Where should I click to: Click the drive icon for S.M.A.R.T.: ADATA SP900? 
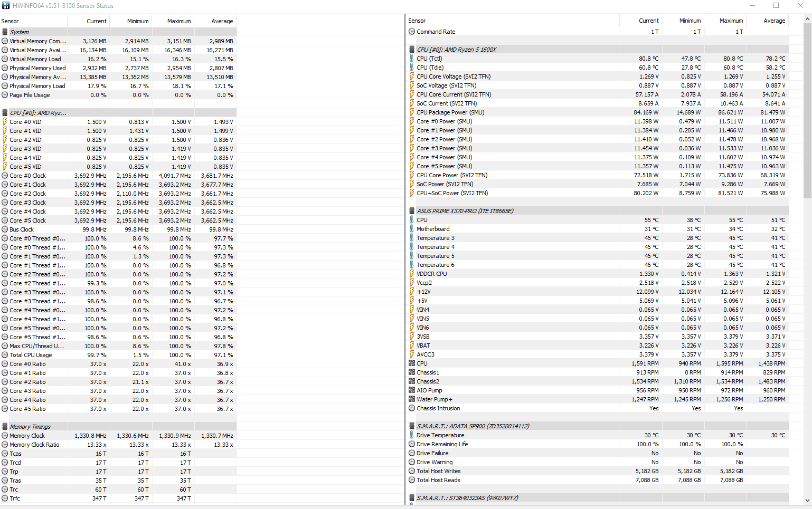[412, 426]
